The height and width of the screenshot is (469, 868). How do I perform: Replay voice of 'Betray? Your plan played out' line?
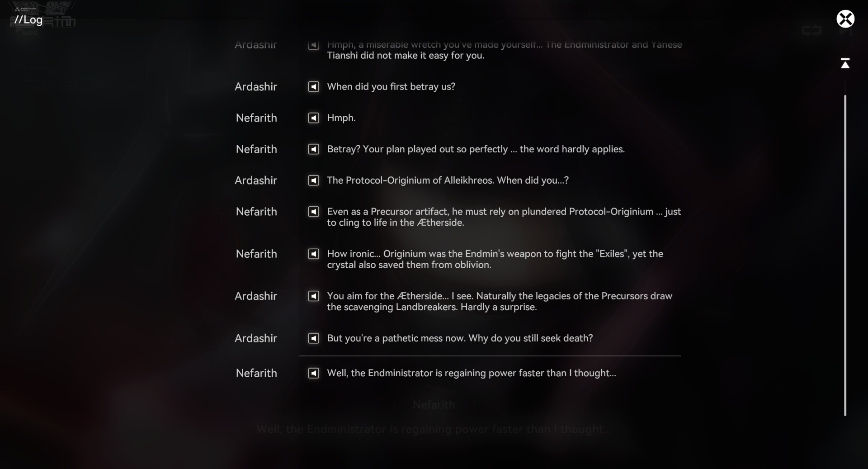(x=313, y=149)
